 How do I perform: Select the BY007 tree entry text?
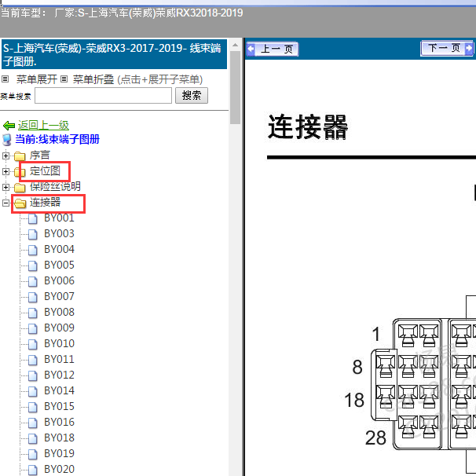click(59, 296)
